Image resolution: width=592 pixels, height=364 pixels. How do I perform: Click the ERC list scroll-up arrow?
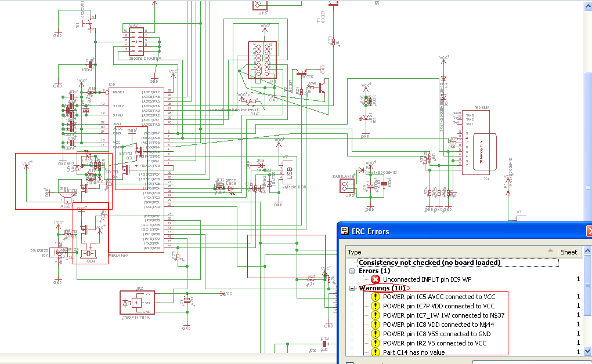(587, 250)
